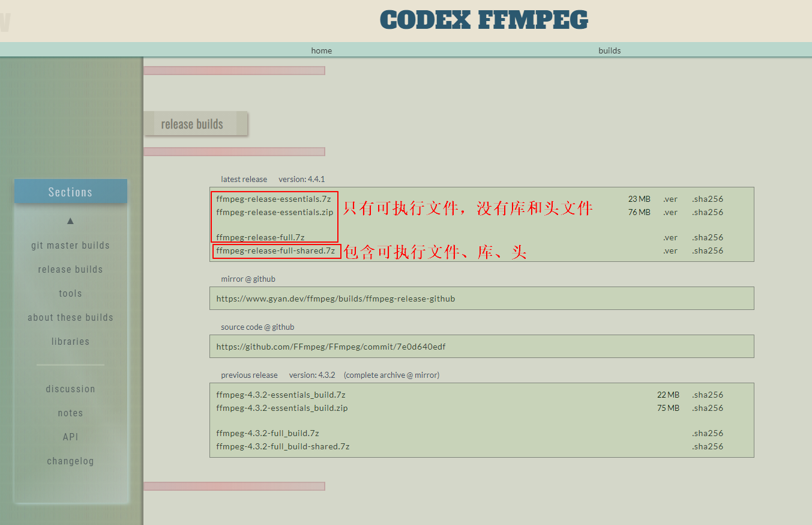Open .ver for release-full-shared.7z
The image size is (812, 525).
tap(670, 250)
